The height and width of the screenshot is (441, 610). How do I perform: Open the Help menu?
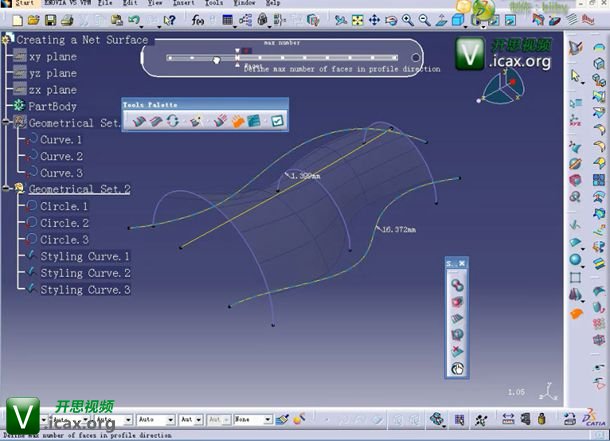(273, 3)
